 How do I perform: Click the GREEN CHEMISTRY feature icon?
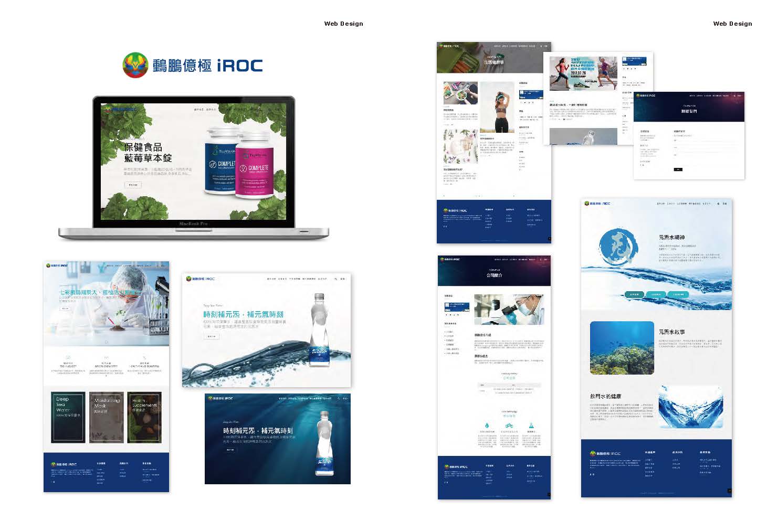106,358
